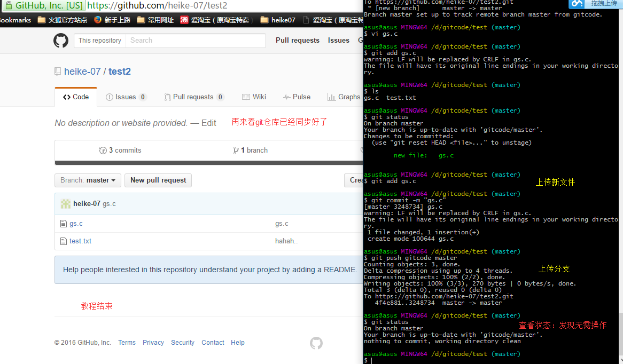
Task: Open the Branch: master dropdown
Action: pos(88,180)
